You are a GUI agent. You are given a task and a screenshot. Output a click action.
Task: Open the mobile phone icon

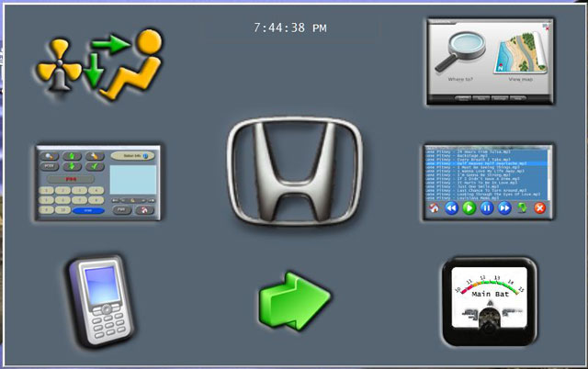(x=102, y=300)
